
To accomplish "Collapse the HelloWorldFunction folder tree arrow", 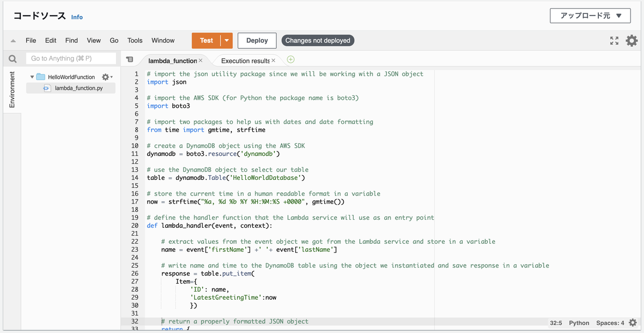I will pyautogui.click(x=32, y=77).
